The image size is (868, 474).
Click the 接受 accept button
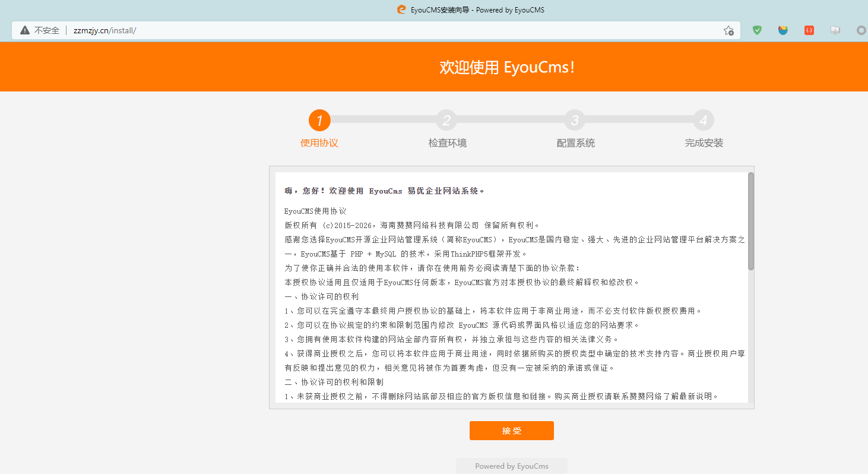512,431
